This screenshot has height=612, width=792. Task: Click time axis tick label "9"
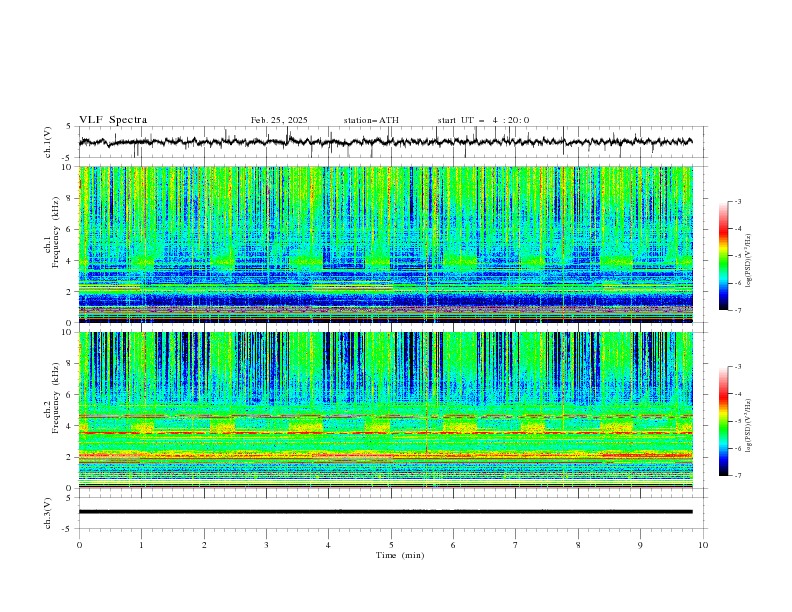[x=640, y=545]
